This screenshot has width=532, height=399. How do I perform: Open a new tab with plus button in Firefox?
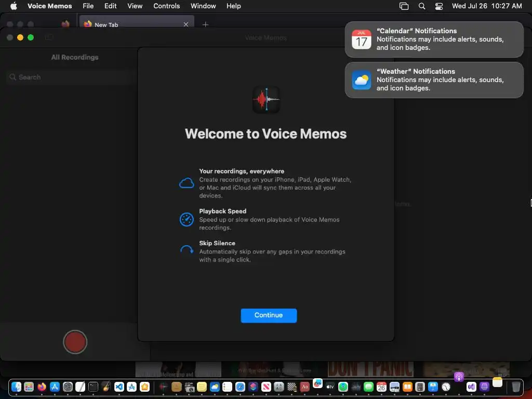coord(205,24)
